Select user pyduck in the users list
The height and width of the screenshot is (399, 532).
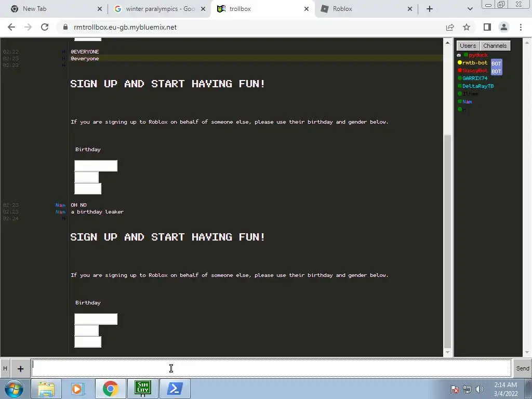478,55
